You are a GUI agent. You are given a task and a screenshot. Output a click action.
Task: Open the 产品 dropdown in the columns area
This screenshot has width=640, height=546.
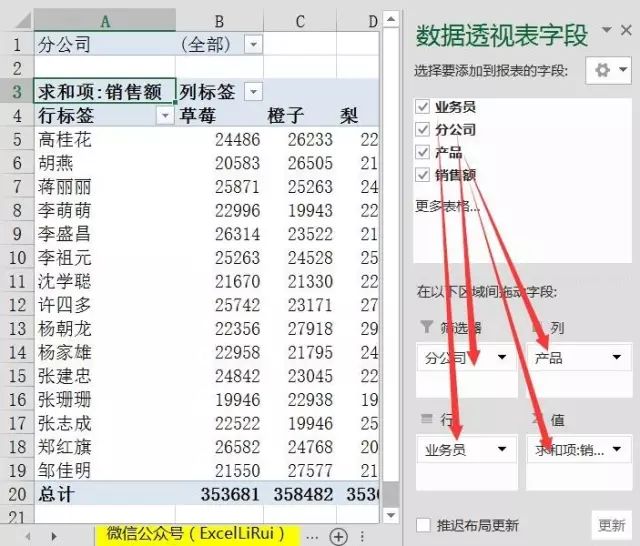(616, 357)
